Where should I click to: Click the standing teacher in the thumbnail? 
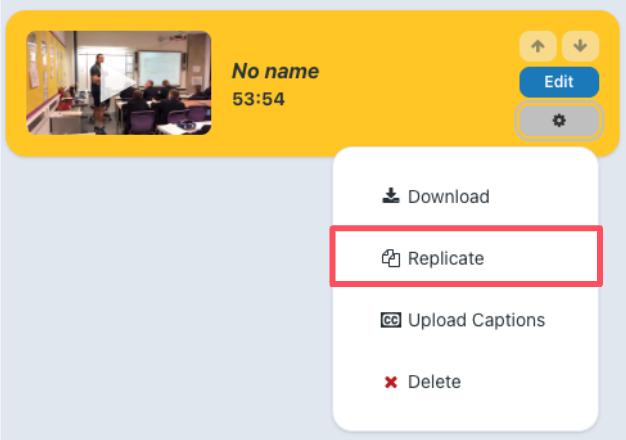coord(97,92)
